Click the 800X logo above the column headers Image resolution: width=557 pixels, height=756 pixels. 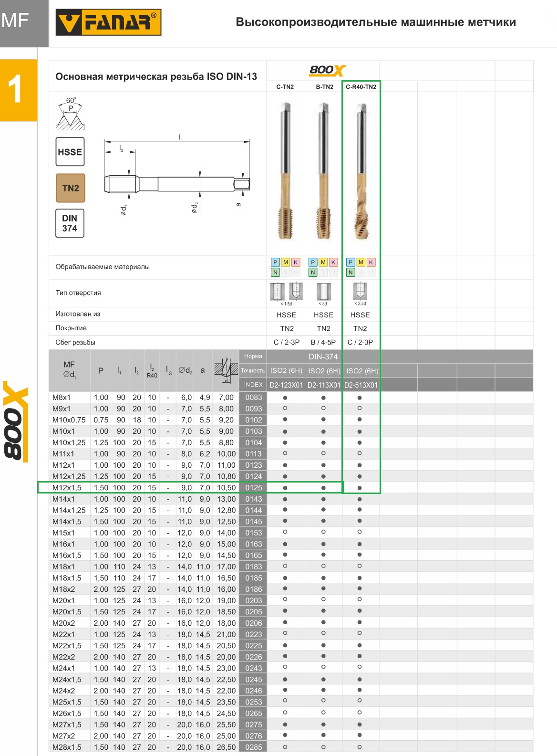[327, 70]
